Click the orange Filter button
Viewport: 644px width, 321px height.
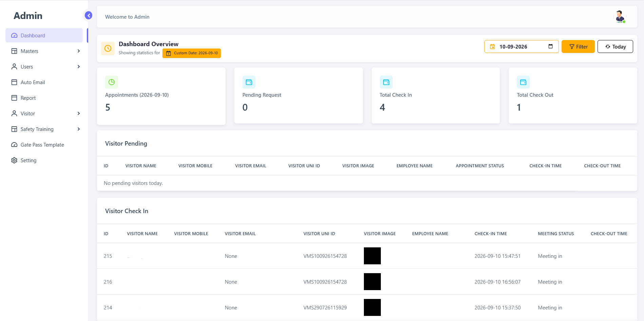[578, 46]
